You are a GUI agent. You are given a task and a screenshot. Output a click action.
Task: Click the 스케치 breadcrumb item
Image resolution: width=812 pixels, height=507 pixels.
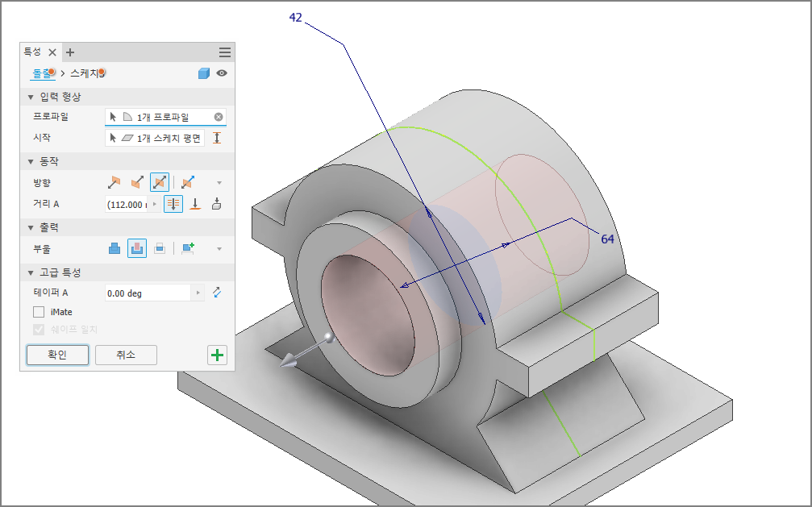coord(87,73)
